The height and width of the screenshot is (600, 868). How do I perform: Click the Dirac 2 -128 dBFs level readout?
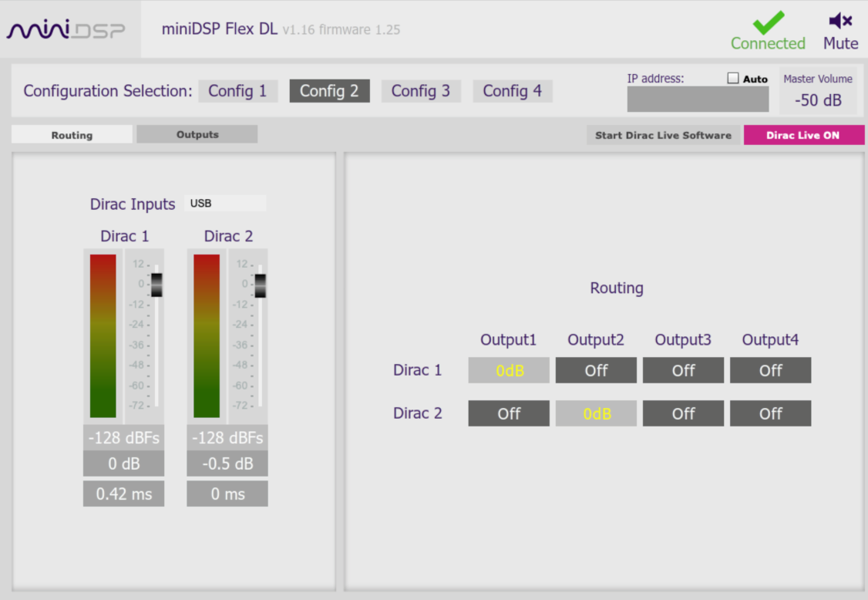click(227, 438)
